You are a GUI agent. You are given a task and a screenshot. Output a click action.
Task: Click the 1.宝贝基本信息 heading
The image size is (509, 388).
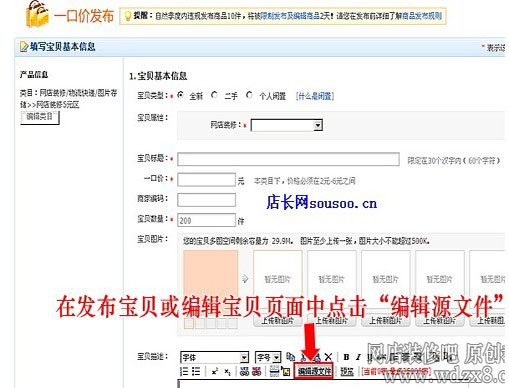tap(158, 76)
